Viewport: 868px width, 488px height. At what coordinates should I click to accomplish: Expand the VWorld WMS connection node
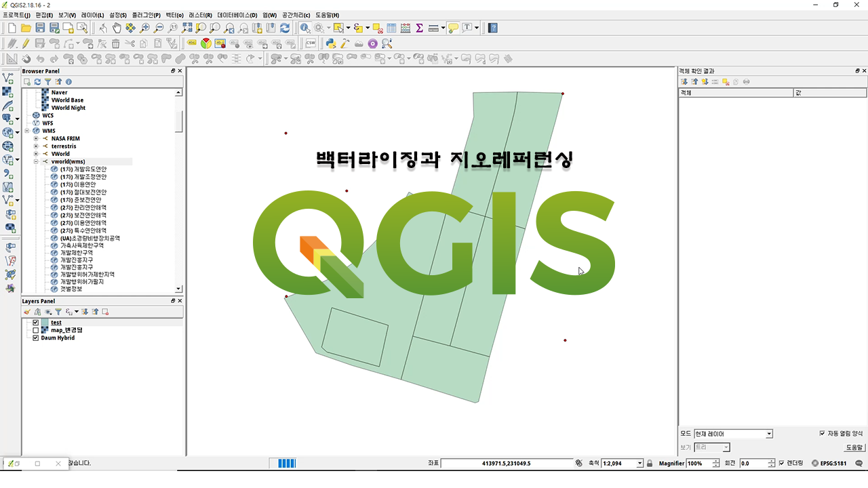(36, 154)
